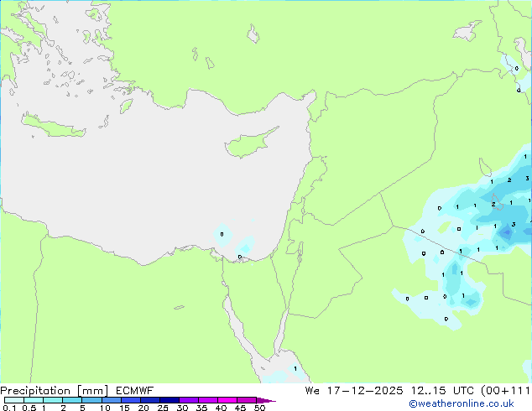
Task: Click the "(00+111" forecast offset text
Action: tap(505, 391)
